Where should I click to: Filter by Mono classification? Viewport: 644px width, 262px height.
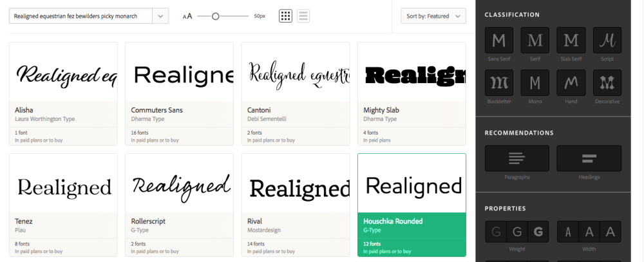[535, 82]
